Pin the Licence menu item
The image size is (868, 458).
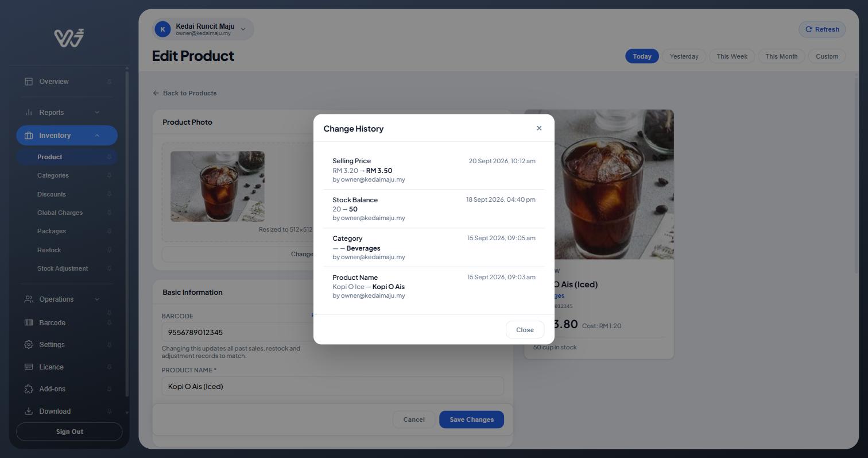[x=109, y=367]
